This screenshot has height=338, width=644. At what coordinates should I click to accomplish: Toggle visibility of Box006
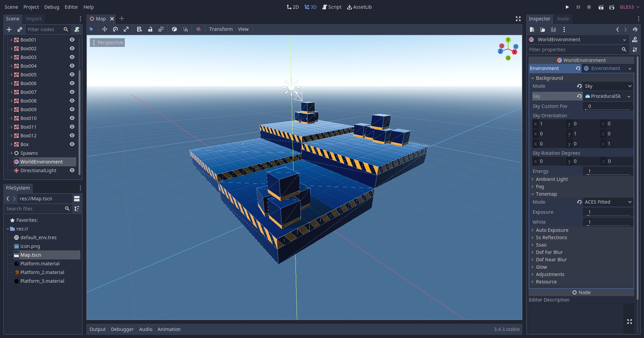pyautogui.click(x=72, y=83)
